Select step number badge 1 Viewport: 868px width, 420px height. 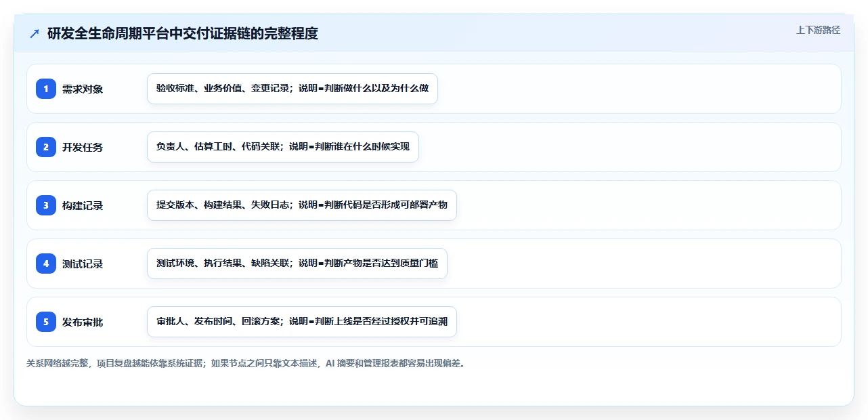tap(46, 88)
